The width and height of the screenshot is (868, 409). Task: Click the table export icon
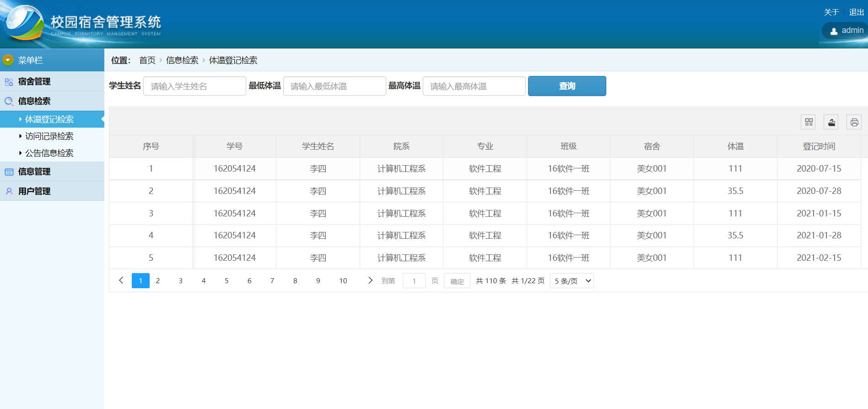pyautogui.click(x=831, y=122)
